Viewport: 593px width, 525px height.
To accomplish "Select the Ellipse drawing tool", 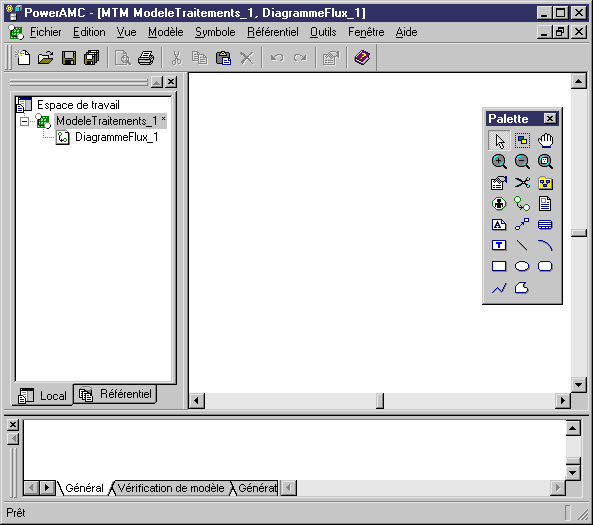I will point(522,266).
